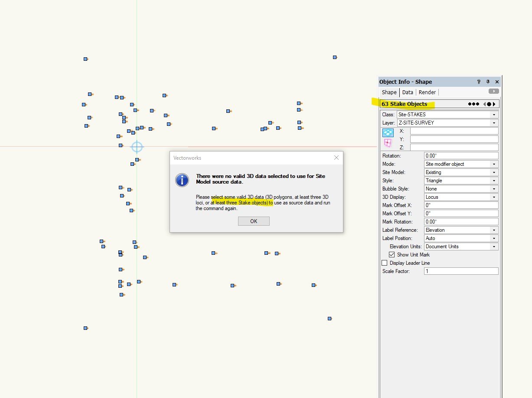Click the Scale Factor input field

pos(461,271)
